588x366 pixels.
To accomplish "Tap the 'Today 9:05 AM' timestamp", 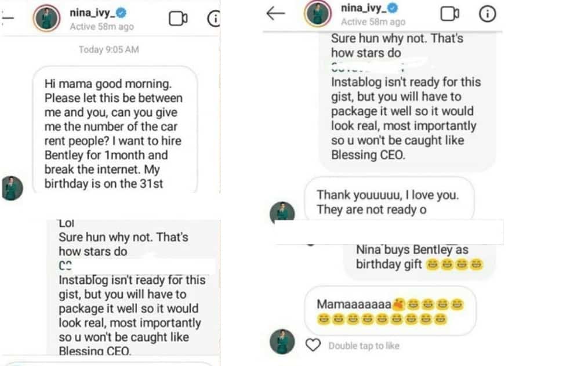I will [x=109, y=49].
